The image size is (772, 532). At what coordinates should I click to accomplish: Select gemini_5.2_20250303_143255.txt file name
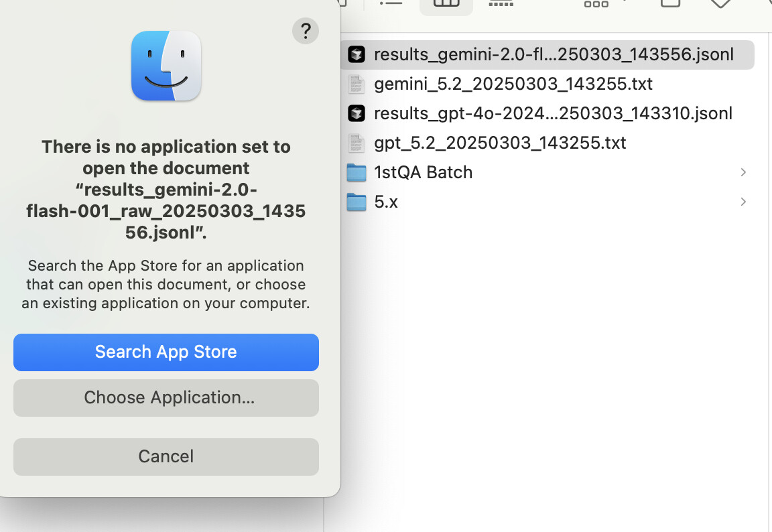513,84
